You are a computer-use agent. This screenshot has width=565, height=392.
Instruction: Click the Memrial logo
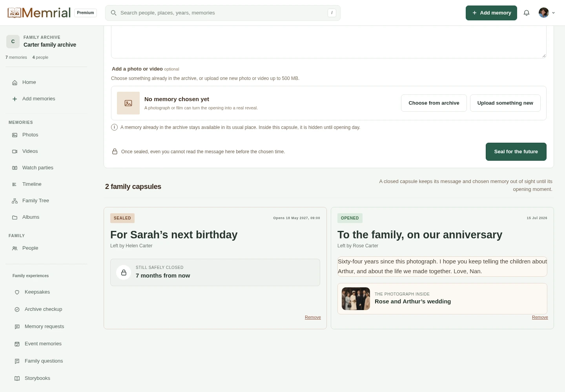(39, 13)
